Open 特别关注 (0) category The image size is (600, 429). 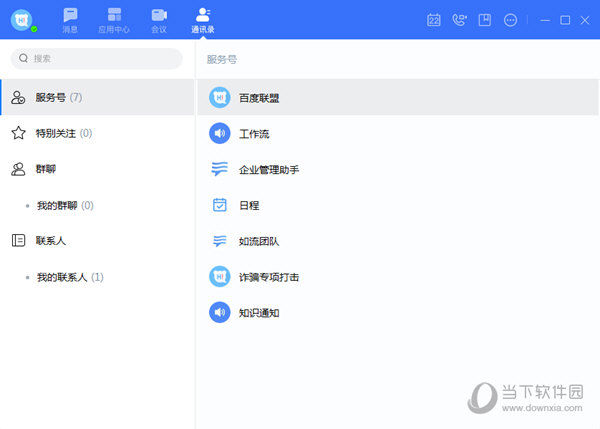(x=97, y=133)
